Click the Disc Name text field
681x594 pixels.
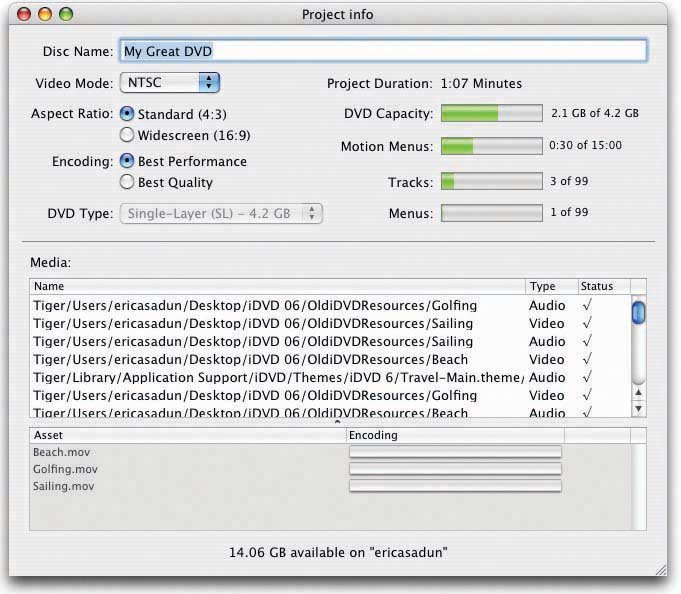pos(383,50)
